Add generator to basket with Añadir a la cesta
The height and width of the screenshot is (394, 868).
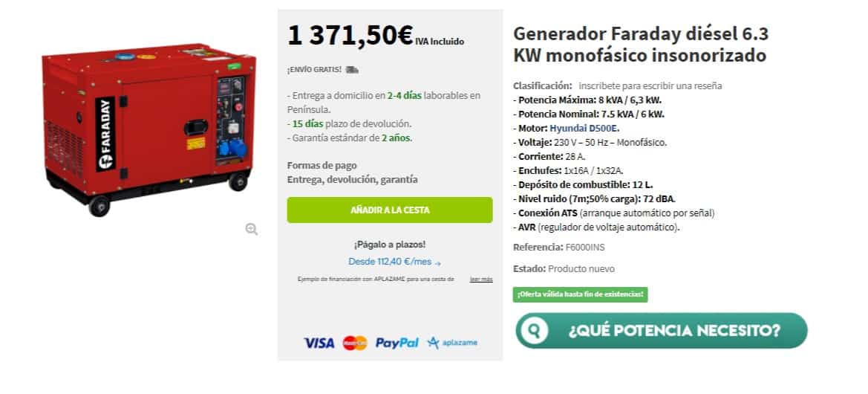click(x=390, y=210)
